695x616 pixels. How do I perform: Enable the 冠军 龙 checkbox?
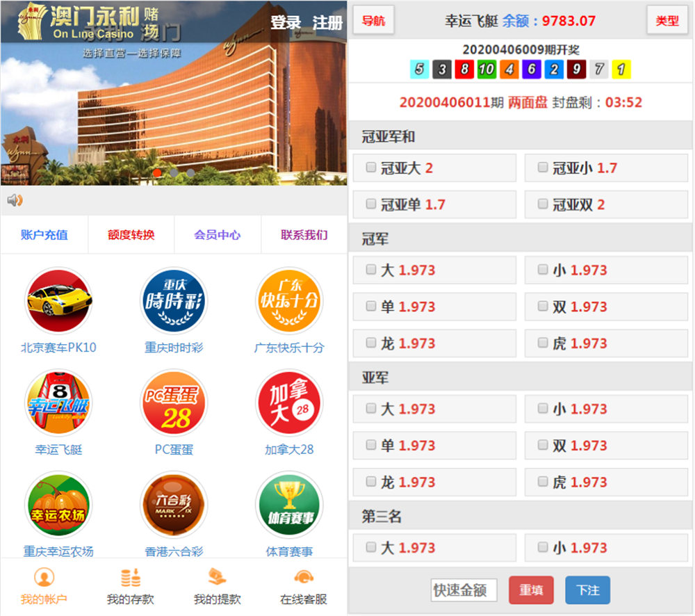pos(371,343)
